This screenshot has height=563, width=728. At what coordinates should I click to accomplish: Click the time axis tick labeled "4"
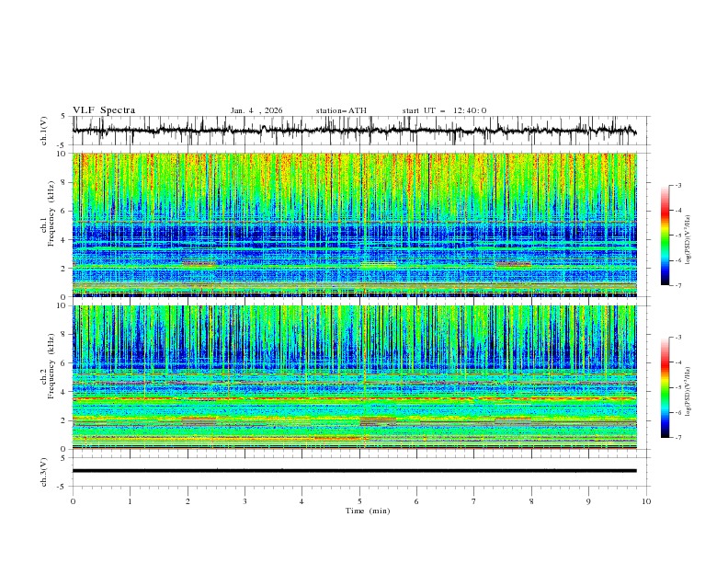(301, 501)
